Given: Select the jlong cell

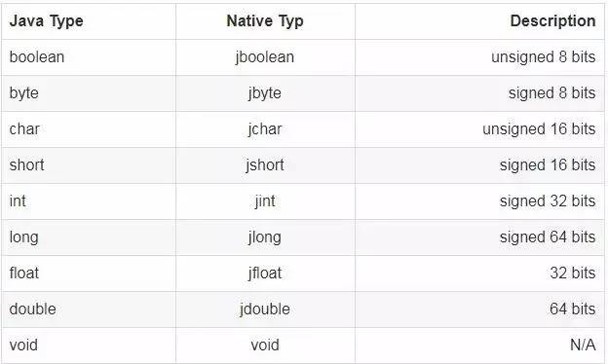Looking at the screenshot, I should 265,237.
